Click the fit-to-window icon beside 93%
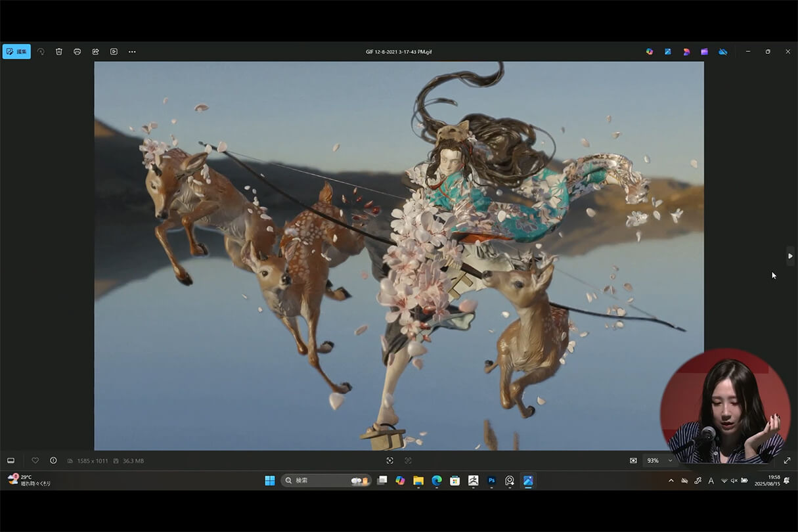This screenshot has width=798, height=532. 633,460
